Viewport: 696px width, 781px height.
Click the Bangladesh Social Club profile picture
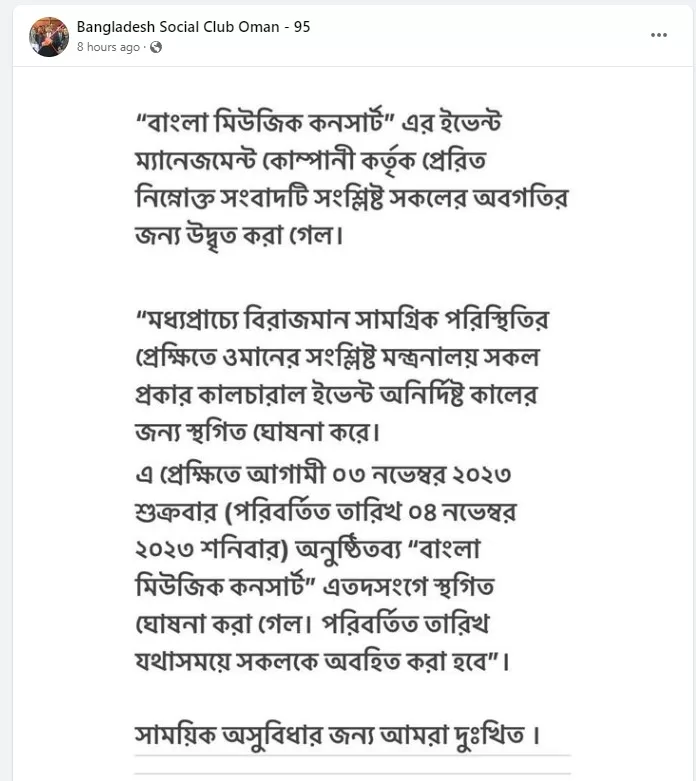(49, 37)
